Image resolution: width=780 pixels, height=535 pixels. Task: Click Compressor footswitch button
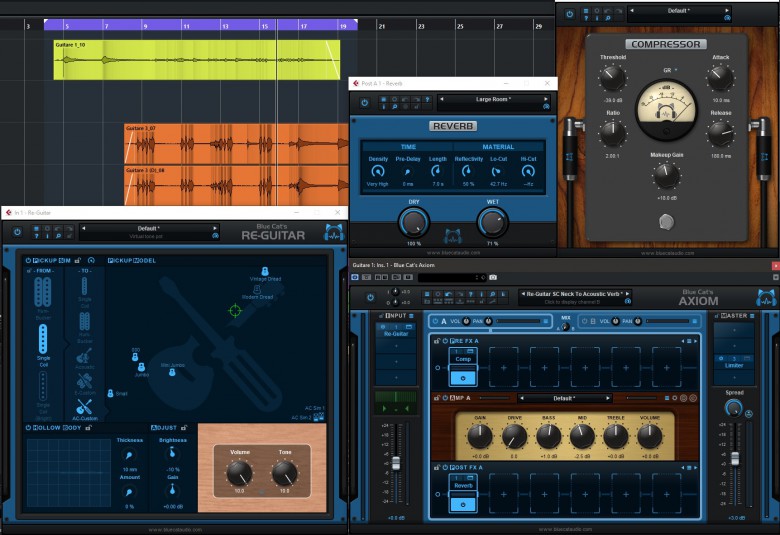coord(666,221)
